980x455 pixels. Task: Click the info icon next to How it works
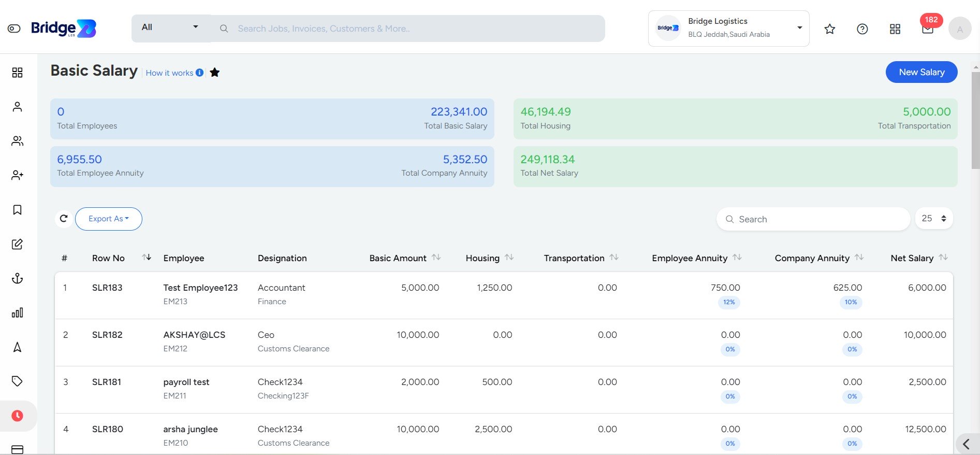(199, 73)
